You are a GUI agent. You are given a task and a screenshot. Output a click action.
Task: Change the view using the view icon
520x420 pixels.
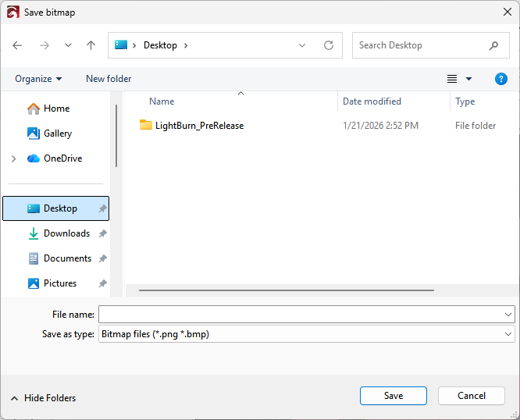(452, 79)
